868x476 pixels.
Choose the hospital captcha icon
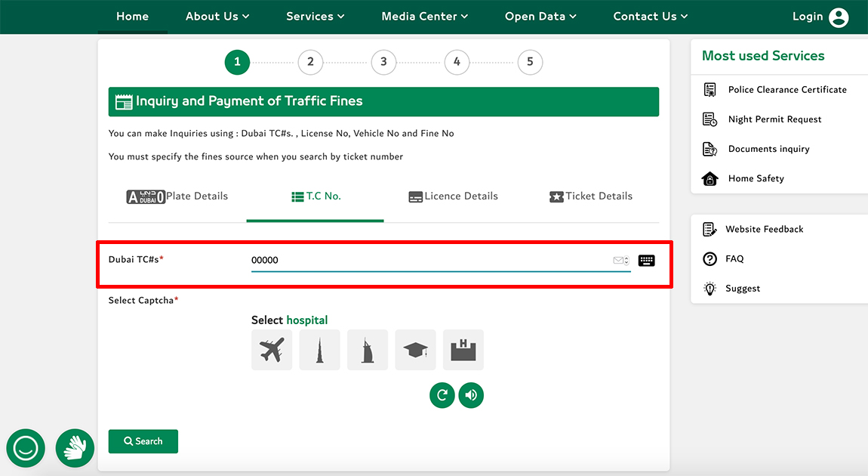pos(463,350)
